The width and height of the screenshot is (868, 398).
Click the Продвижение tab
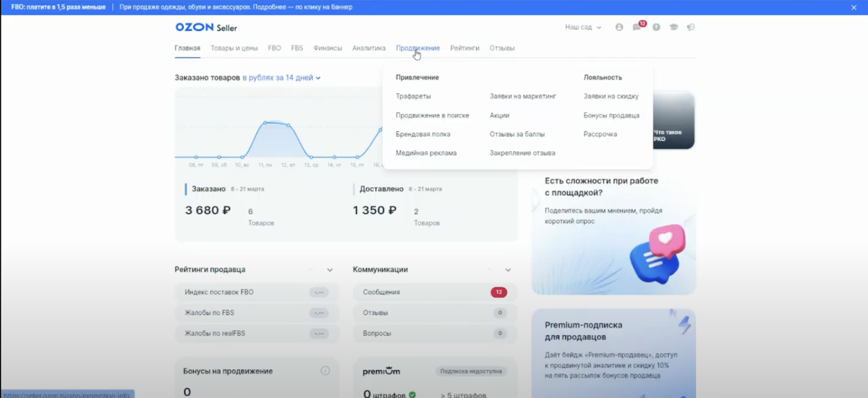point(418,48)
